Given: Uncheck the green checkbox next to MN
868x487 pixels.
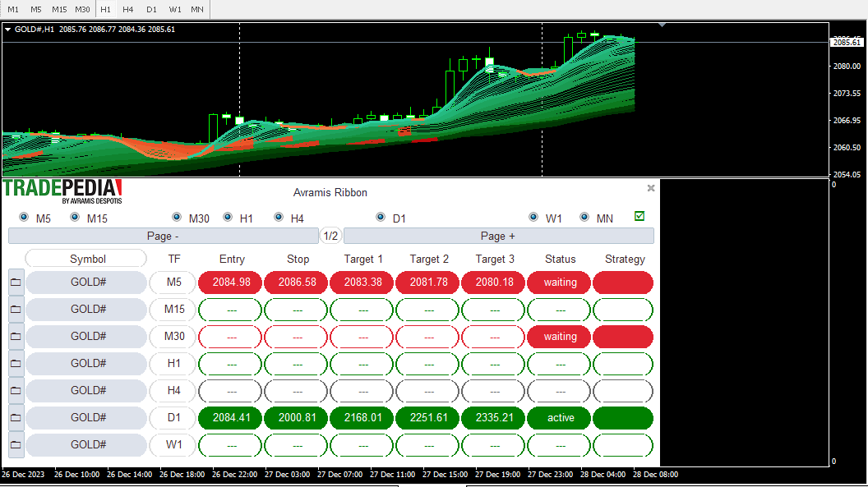Looking at the screenshot, I should (639, 217).
